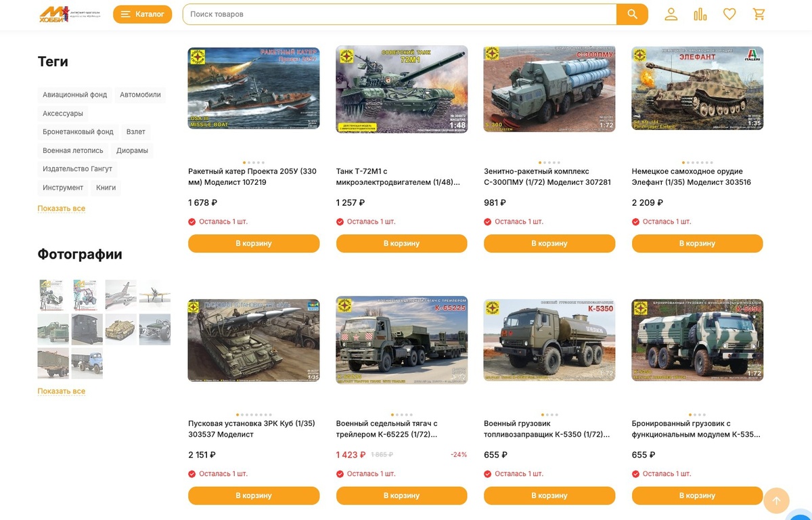Open the wishlist heart icon
This screenshot has width=812, height=520.
[x=729, y=14]
